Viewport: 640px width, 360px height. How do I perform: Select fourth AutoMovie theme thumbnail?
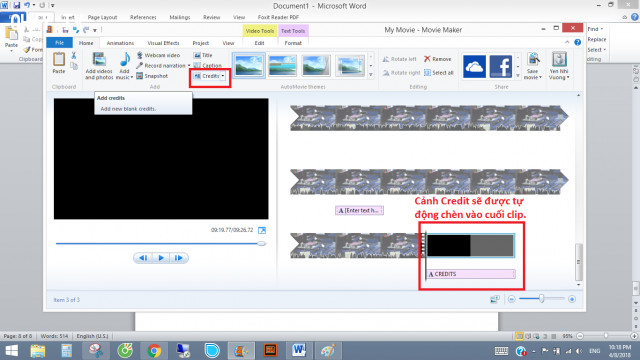click(350, 66)
